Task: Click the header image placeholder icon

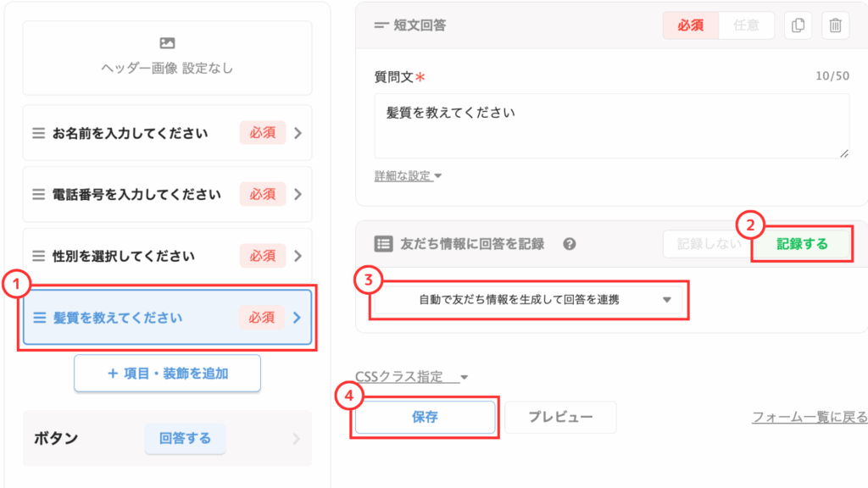Action: pyautogui.click(x=167, y=43)
